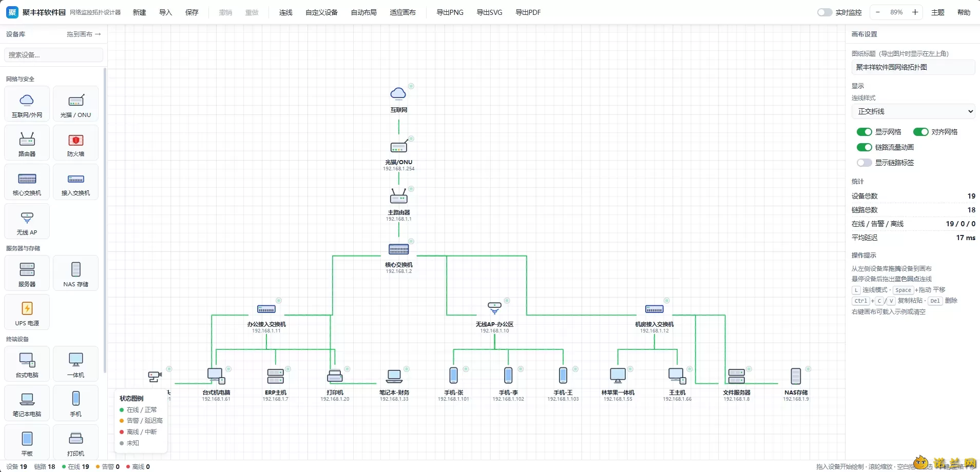Screen dimensions: 980x472
Task: Toggle 链路流量动画 switch off
Action: tap(864, 147)
